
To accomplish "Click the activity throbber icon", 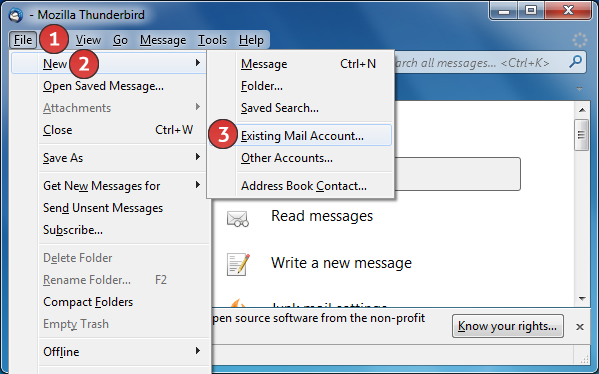I will click(580, 40).
